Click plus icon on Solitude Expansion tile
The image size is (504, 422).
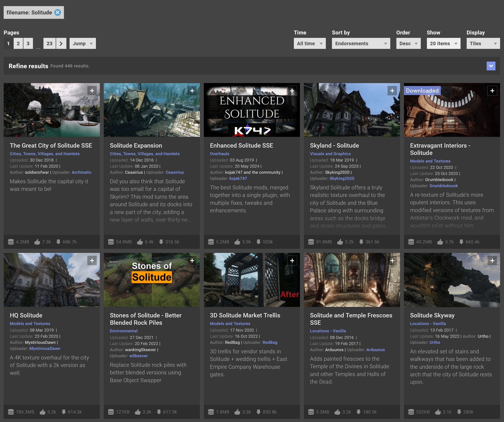[x=192, y=91]
